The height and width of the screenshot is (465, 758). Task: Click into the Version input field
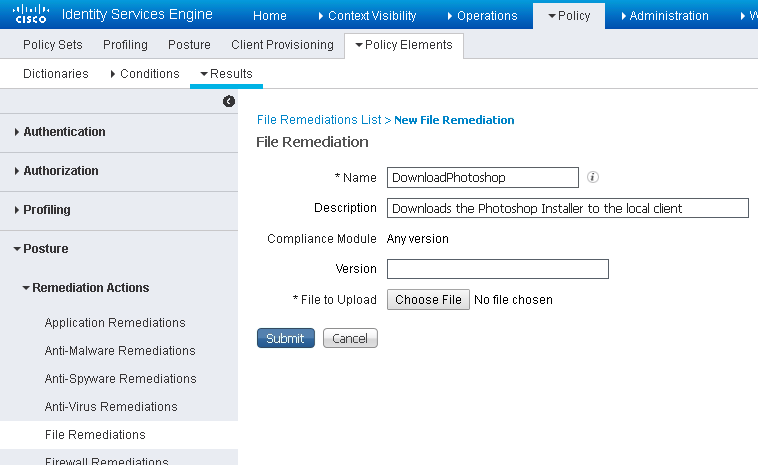tap(497, 269)
